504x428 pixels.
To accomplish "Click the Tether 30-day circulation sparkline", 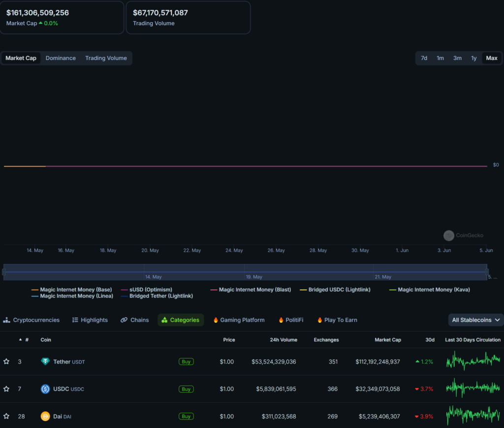I will 472,361.
